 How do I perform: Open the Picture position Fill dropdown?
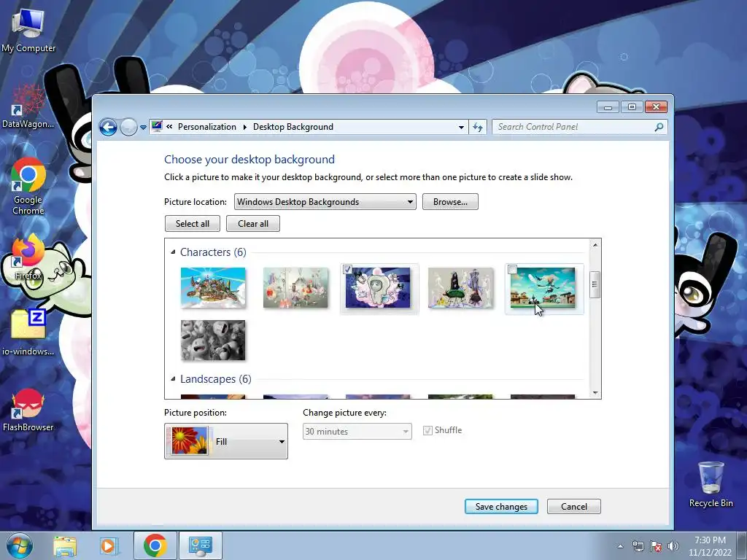226,441
